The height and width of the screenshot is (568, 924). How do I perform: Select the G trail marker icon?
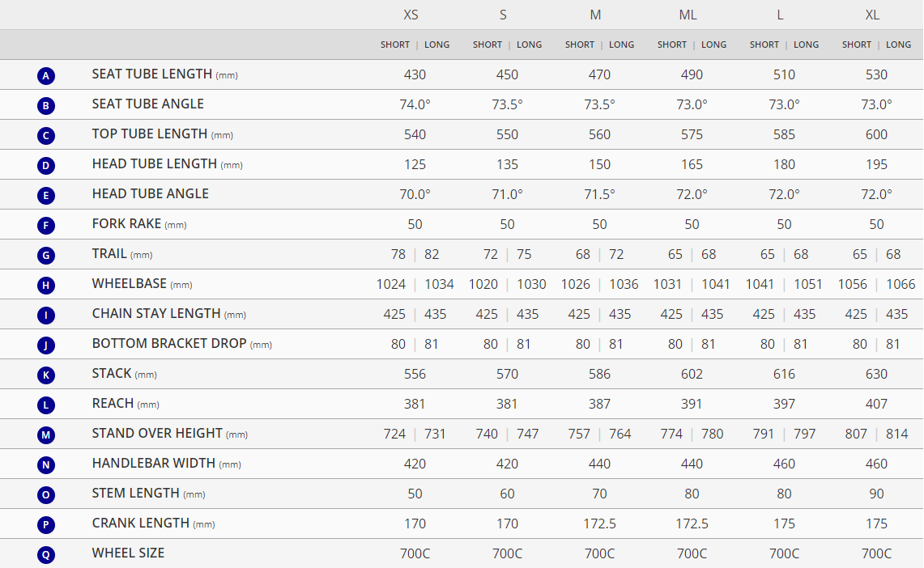46,256
